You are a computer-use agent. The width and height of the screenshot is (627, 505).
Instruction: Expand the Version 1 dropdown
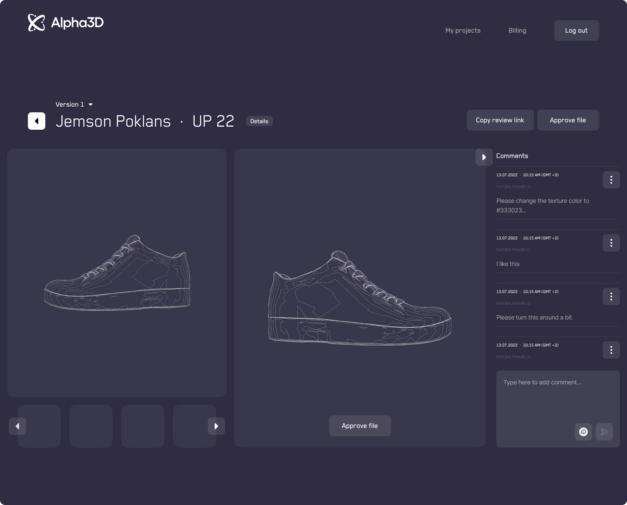pos(74,104)
